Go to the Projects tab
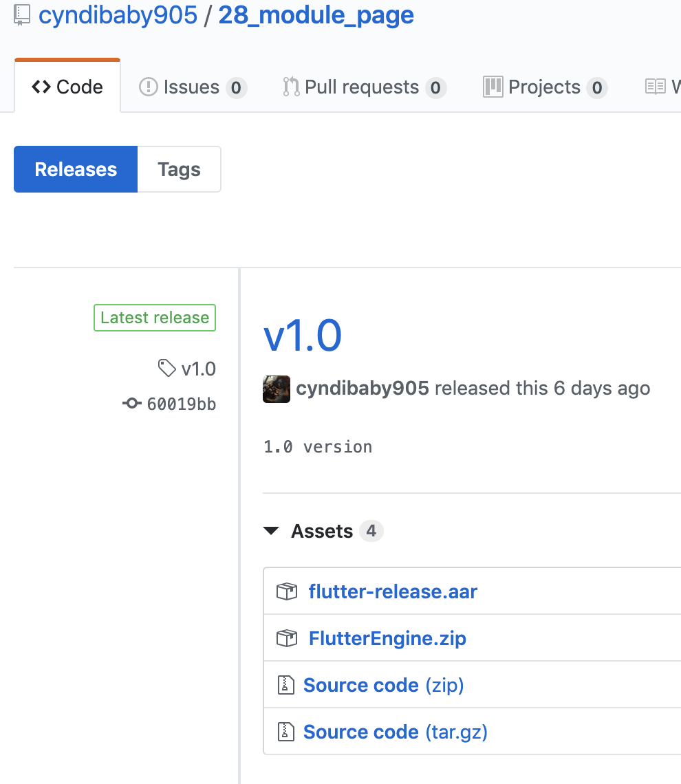The width and height of the screenshot is (681, 784). (543, 87)
